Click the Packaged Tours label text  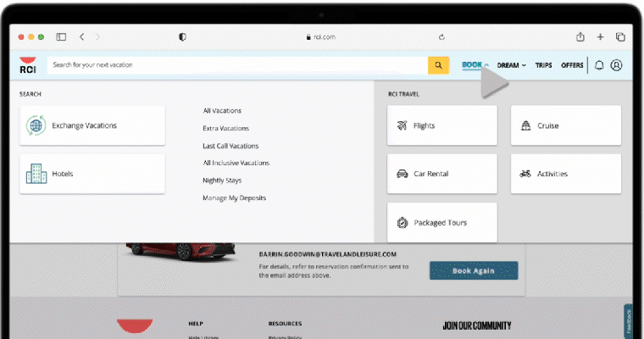441,223
